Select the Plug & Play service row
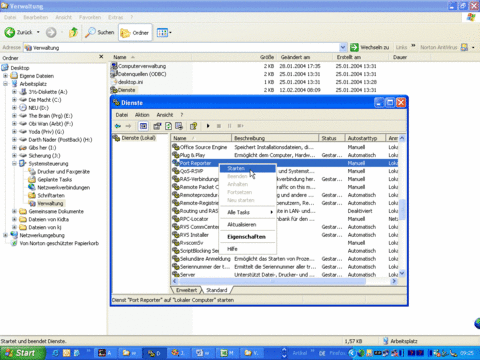 click(x=284, y=155)
